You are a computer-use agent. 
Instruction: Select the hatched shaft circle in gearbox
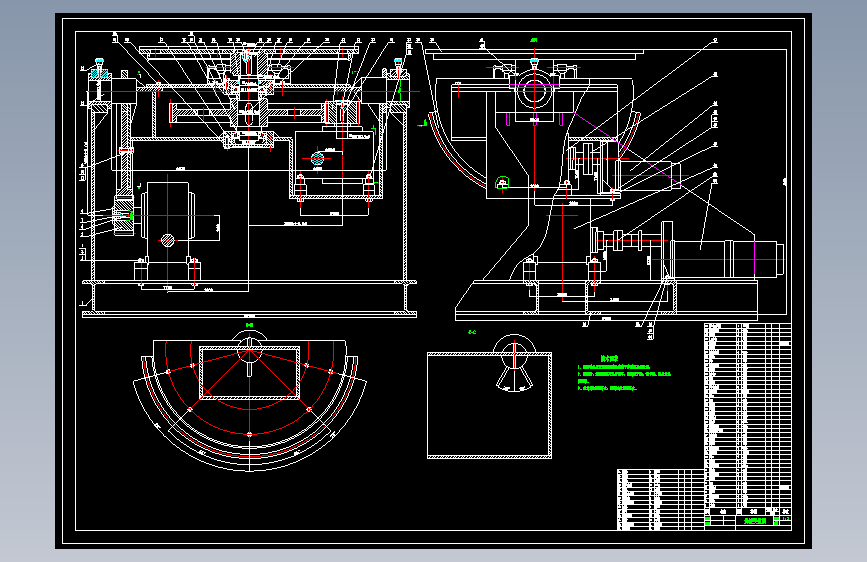[x=168, y=240]
